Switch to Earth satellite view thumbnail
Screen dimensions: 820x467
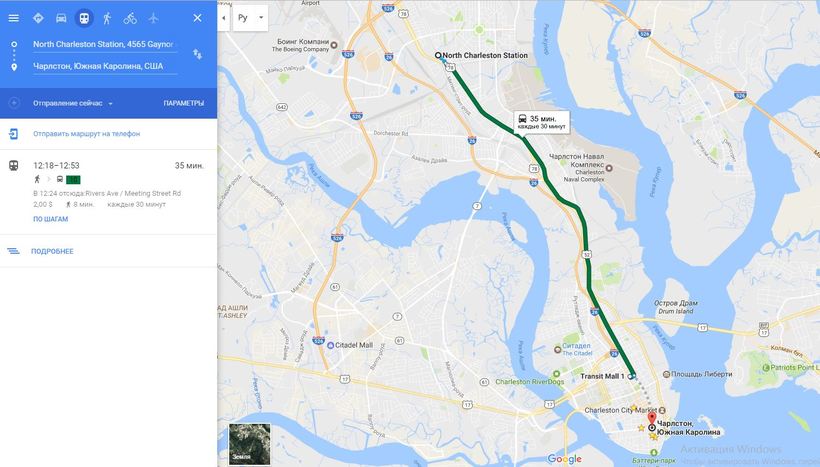[x=249, y=444]
